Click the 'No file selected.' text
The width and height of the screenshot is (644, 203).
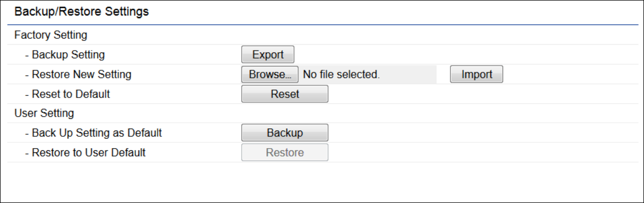coord(341,75)
